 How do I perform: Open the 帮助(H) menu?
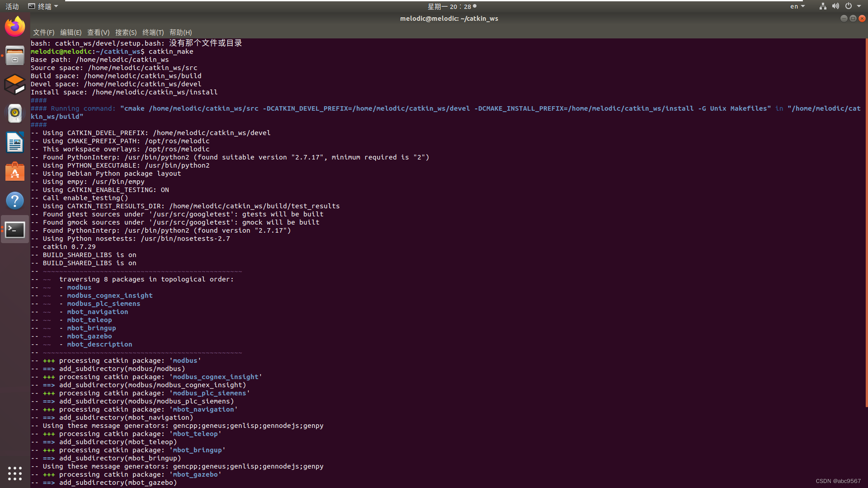tap(181, 33)
